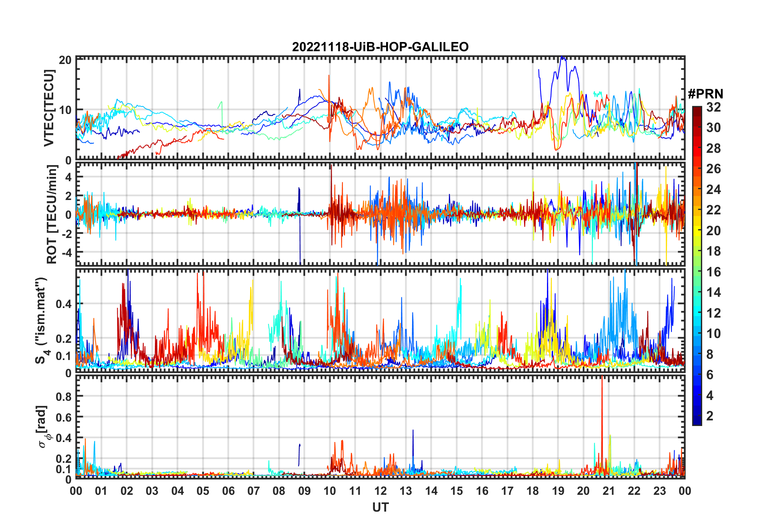Image resolution: width=761 pixels, height=532 pixels.
Task: Select the "ROT [TECU/min]" y-axis label
Action: click(x=52, y=214)
